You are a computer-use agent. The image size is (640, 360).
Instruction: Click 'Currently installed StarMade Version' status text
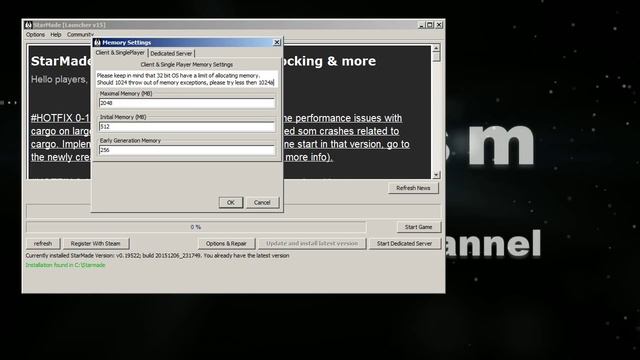tap(157, 256)
